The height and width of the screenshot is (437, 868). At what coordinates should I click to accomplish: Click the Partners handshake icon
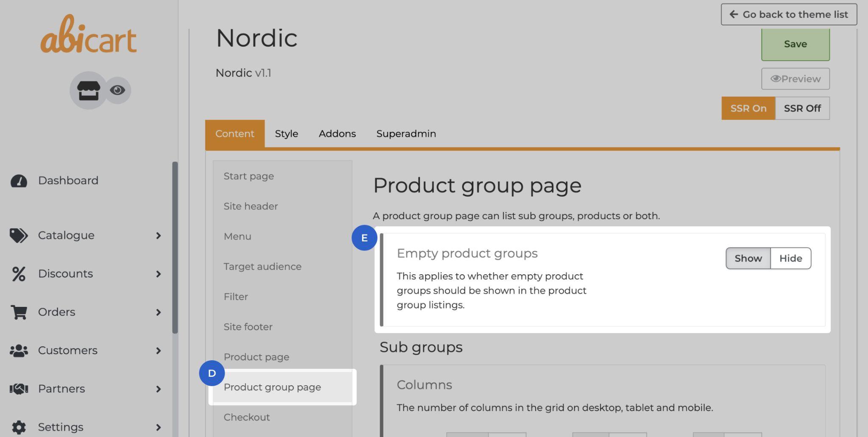point(19,389)
